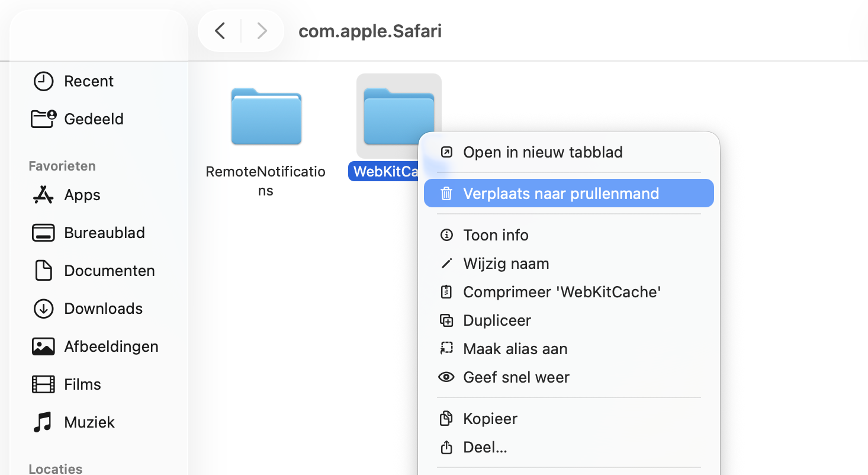Open the Apps favorite

coord(81,195)
